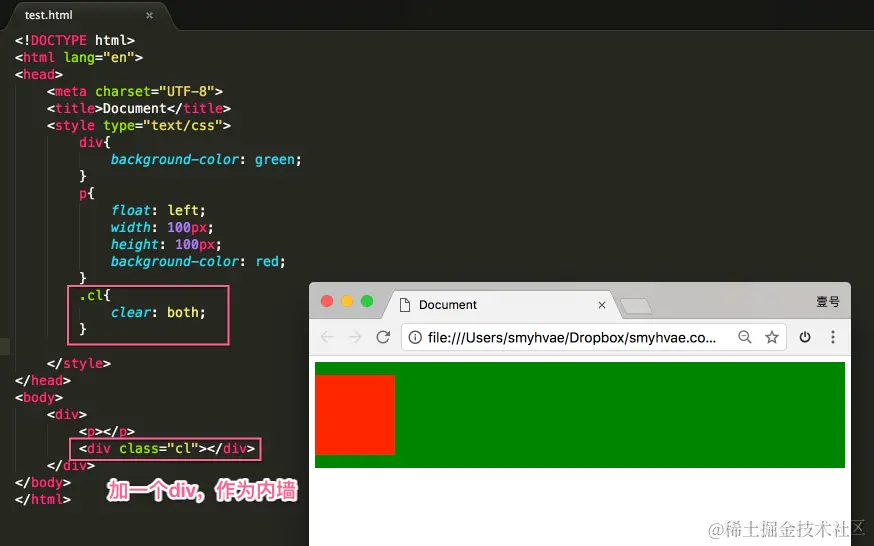The image size is (874, 546).
Task: Reload the page in Chrome
Action: click(383, 337)
